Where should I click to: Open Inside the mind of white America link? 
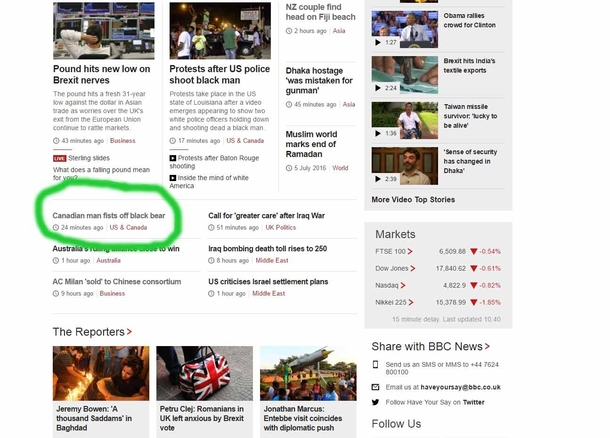point(209,182)
